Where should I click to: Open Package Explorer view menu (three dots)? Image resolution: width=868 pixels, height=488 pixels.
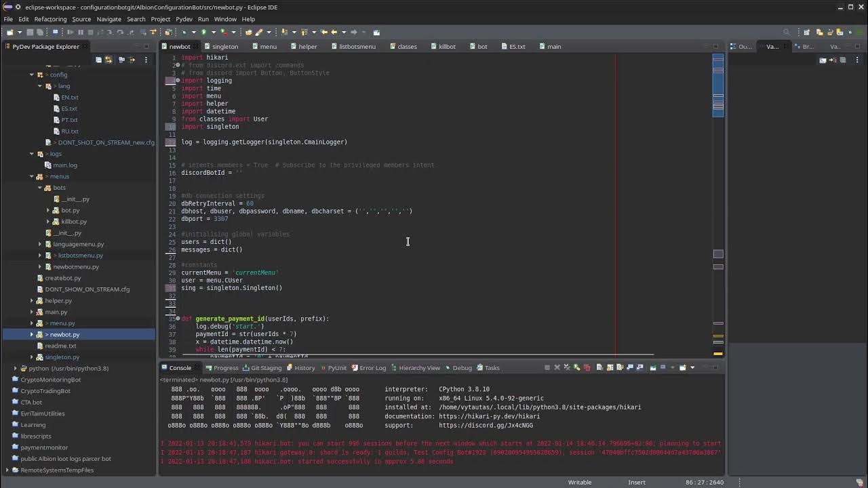[x=146, y=60]
